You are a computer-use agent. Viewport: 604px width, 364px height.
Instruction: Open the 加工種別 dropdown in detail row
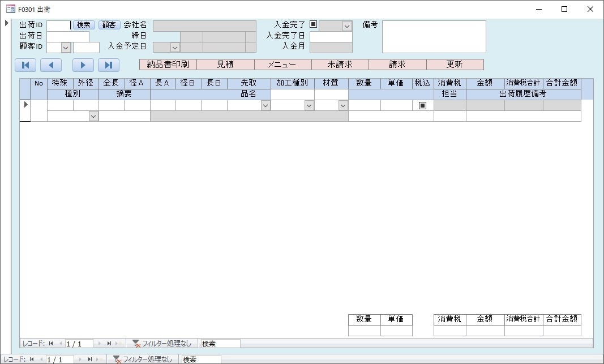(309, 105)
